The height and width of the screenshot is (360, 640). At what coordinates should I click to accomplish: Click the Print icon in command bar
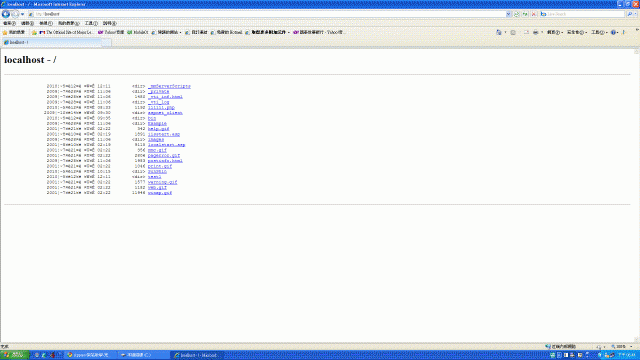(536, 32)
